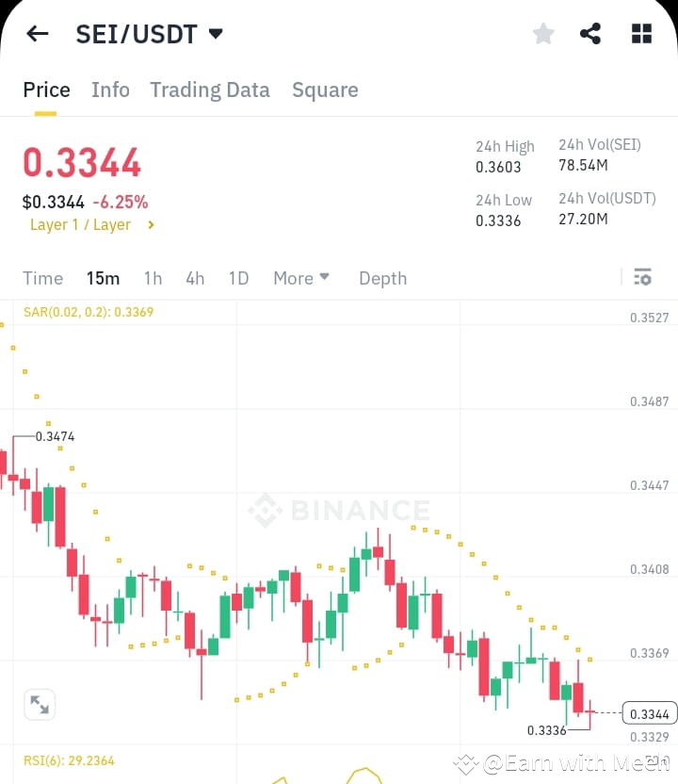Switch to the Trading Data tab

click(x=209, y=90)
